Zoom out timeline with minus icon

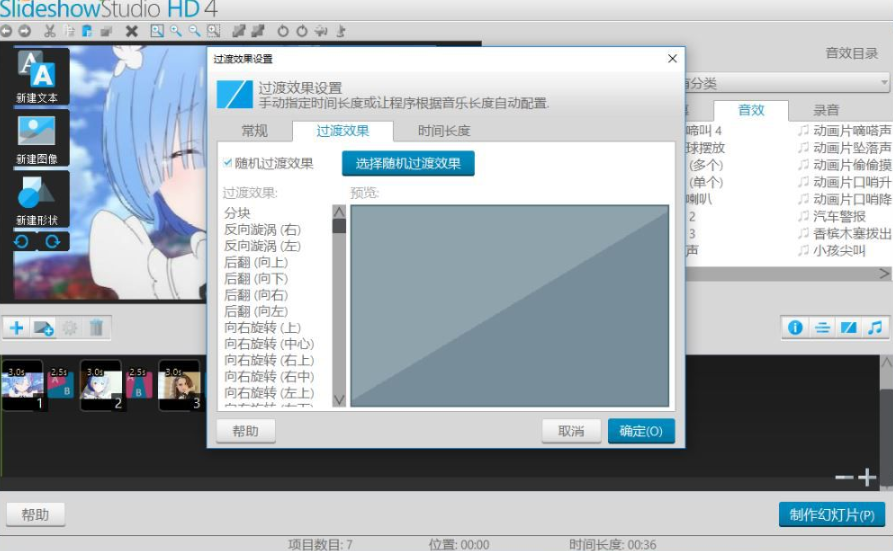pos(844,477)
